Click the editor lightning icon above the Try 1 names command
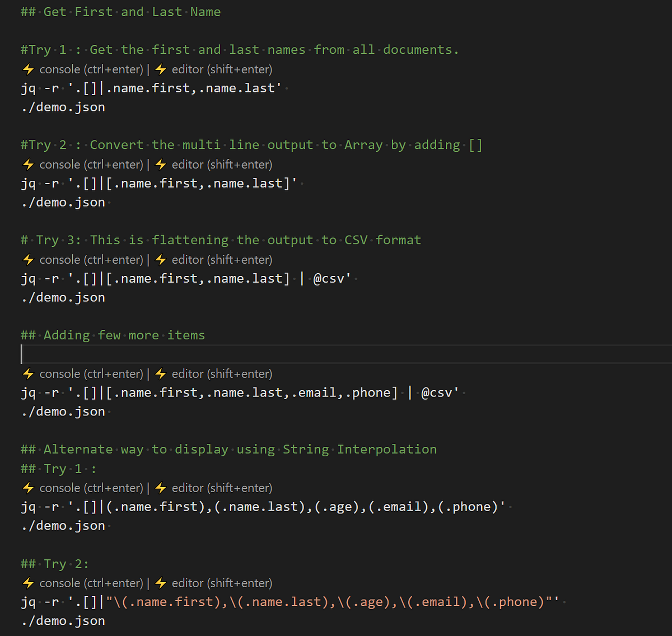Image resolution: width=672 pixels, height=636 pixels. pyautogui.click(x=161, y=69)
